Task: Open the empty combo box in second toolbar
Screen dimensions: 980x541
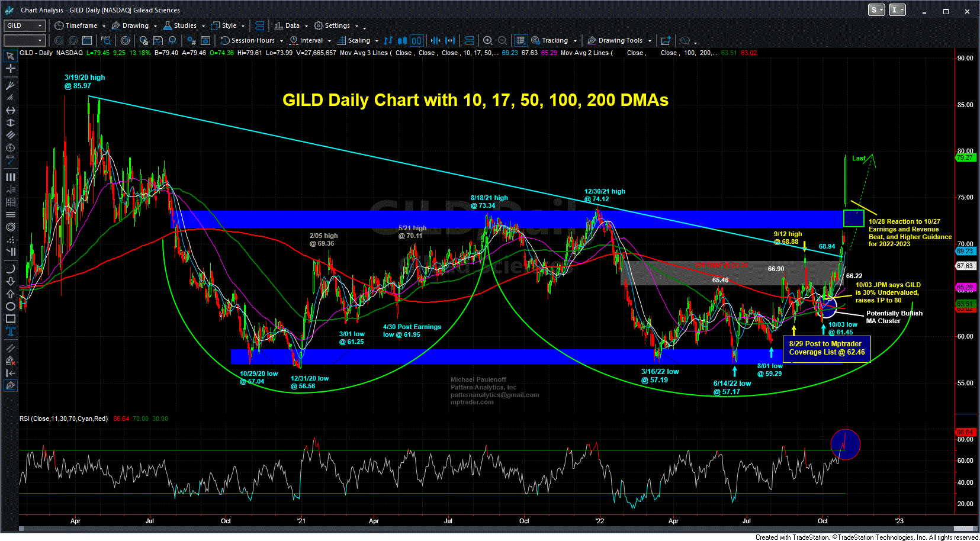Action: pyautogui.click(x=24, y=40)
